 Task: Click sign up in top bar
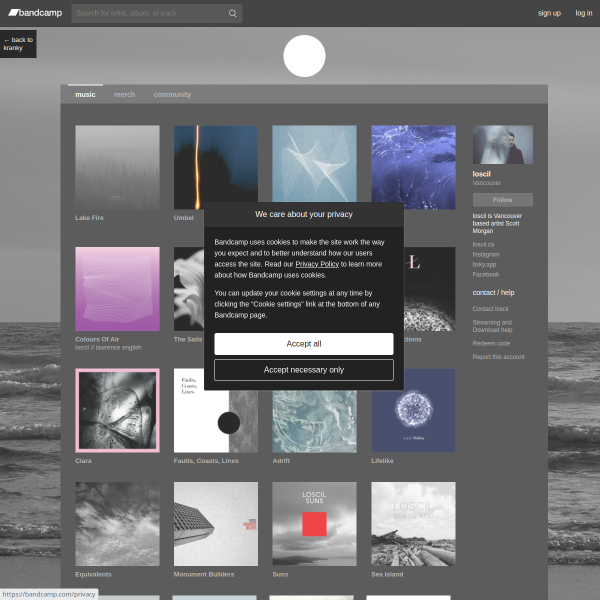click(x=549, y=14)
